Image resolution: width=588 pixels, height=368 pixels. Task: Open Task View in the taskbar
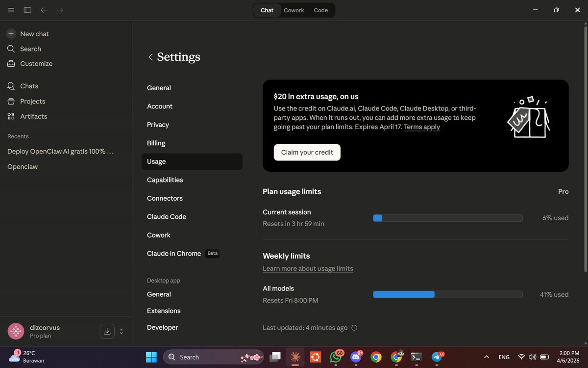(276, 357)
